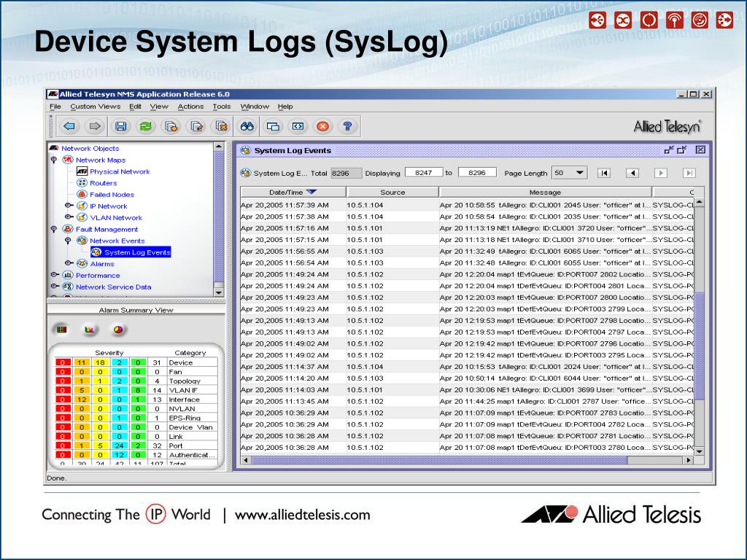Image resolution: width=747 pixels, height=560 pixels.
Task: Switch Alarm Summary to pie chart view
Action: (118, 330)
